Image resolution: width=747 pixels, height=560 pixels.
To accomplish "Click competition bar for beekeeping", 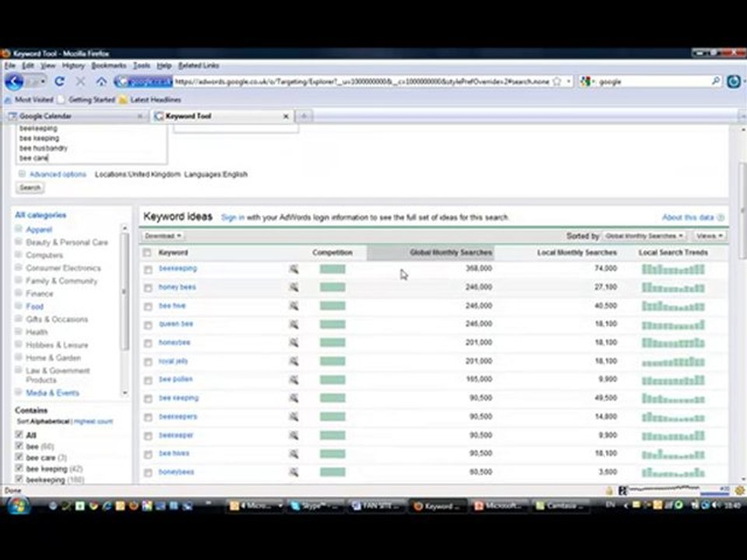I will [332, 269].
